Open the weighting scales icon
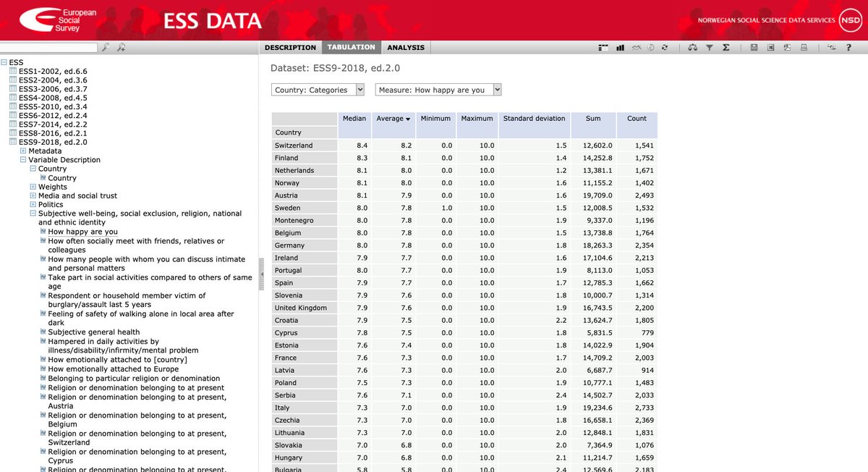This screenshot has width=868, height=472. click(x=693, y=48)
